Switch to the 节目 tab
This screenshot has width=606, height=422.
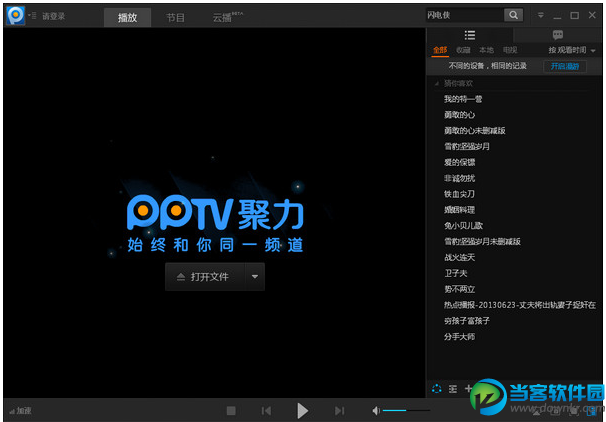click(x=175, y=17)
